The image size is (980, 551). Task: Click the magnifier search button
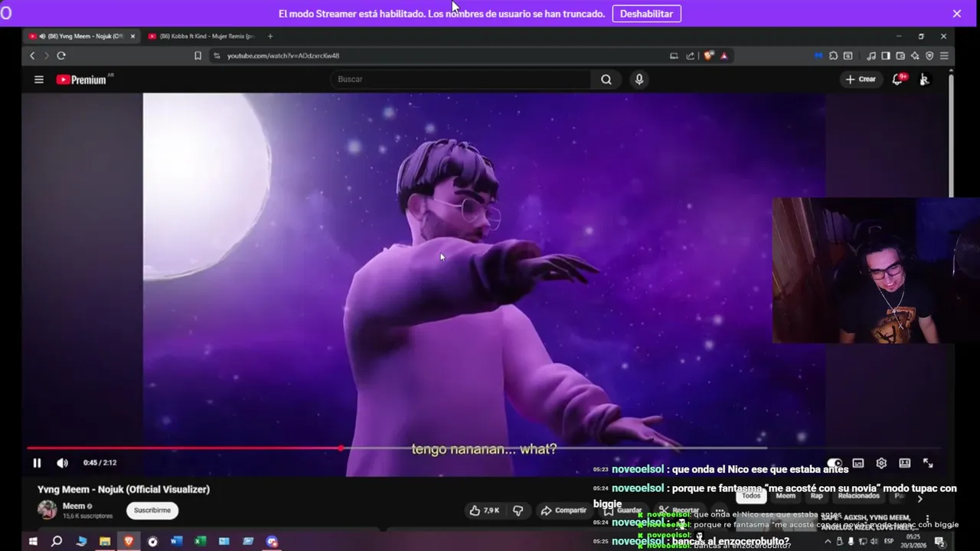click(x=606, y=80)
